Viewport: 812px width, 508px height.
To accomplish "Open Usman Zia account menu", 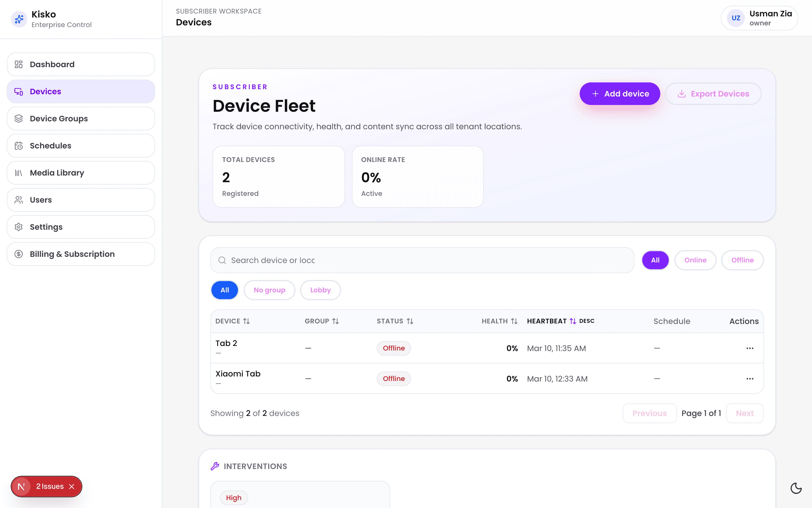I will [x=759, y=18].
